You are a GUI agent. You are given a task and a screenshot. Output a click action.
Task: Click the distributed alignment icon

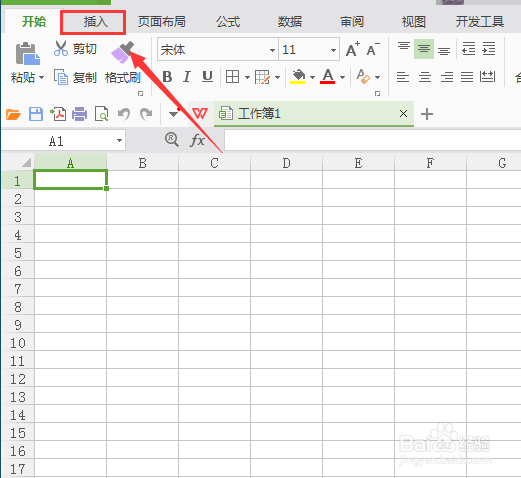click(x=487, y=77)
